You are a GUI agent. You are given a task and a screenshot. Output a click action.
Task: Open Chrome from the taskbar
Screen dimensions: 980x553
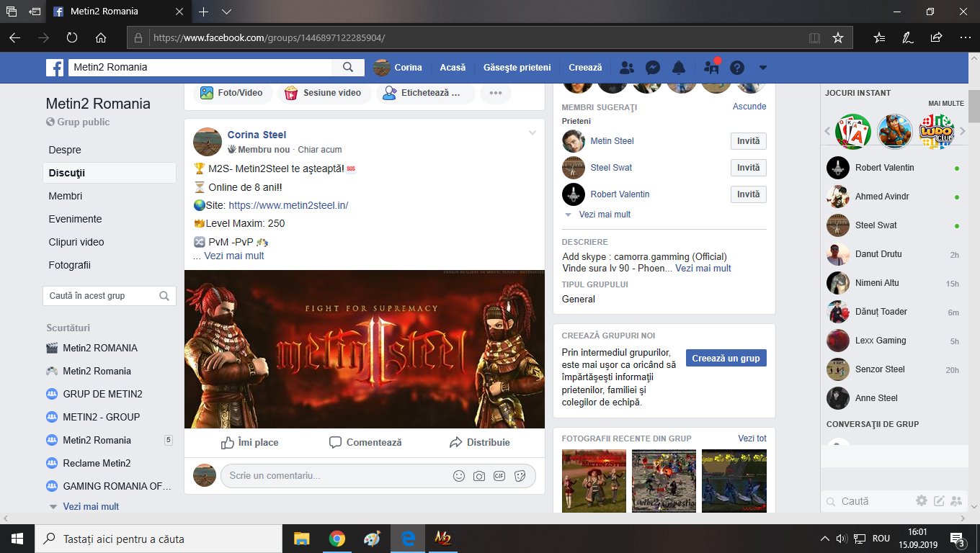(x=337, y=539)
